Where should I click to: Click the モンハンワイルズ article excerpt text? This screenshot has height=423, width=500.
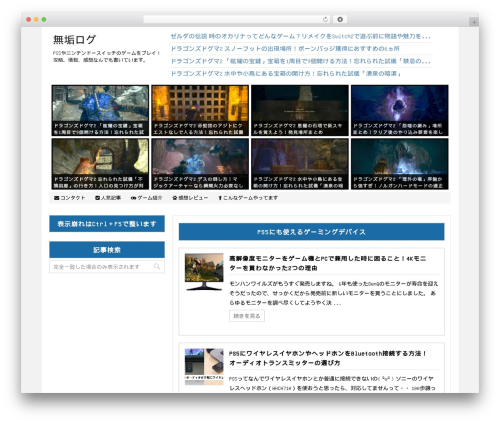(x=334, y=293)
